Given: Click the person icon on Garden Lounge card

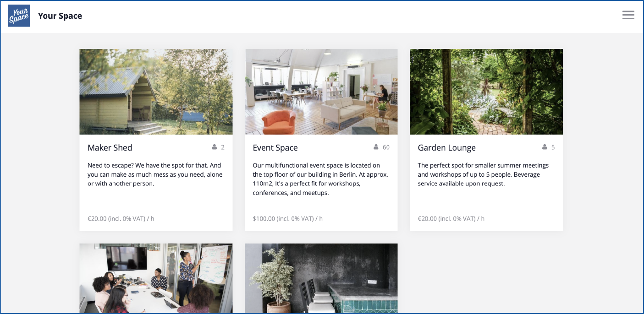Looking at the screenshot, I should coord(545,147).
